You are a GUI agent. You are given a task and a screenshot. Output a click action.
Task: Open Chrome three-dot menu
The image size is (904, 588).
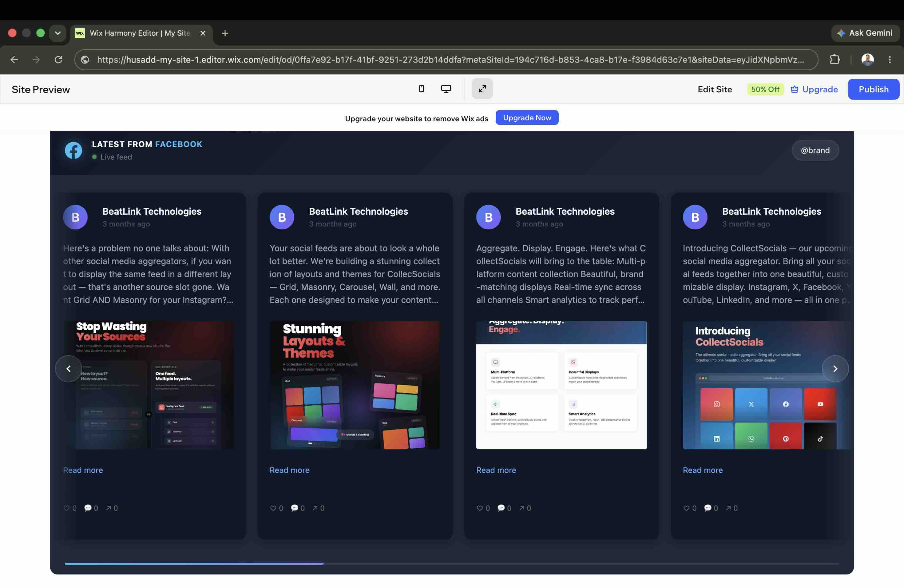[890, 60]
